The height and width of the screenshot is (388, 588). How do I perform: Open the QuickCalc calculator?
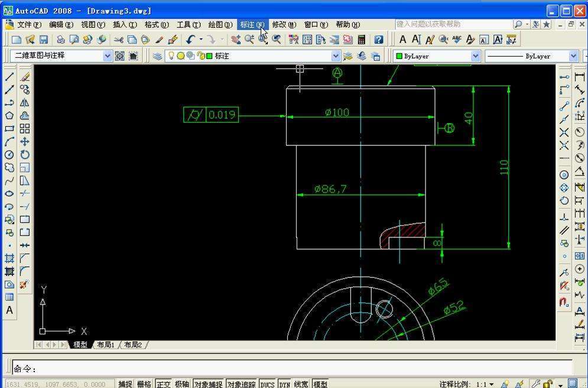point(362,40)
